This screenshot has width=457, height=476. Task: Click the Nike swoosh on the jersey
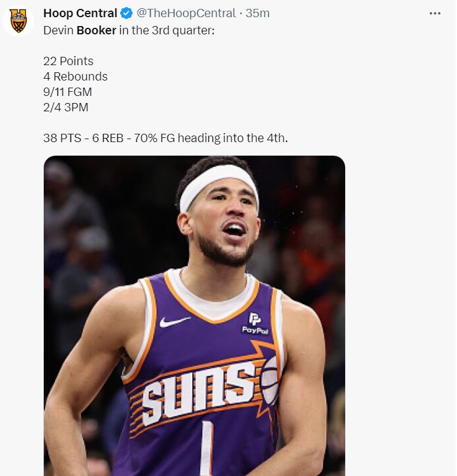click(x=174, y=321)
